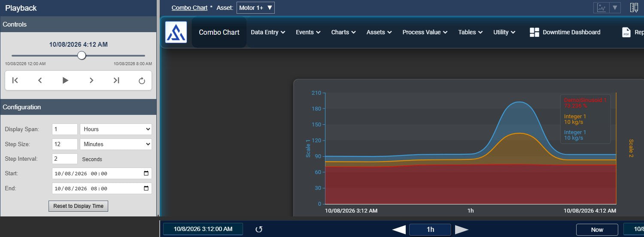This screenshot has width=644, height=237.
Task: Click the PDF report icon
Action: click(x=626, y=33)
